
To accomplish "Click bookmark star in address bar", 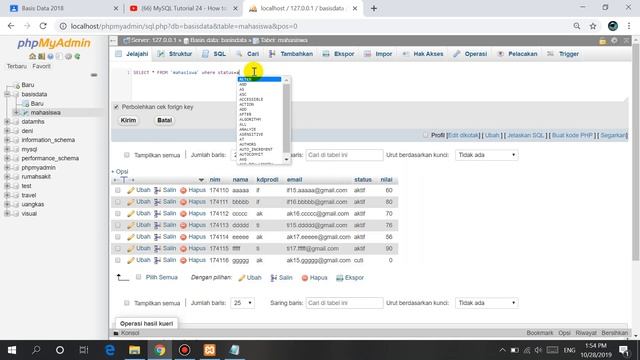I will (x=593, y=26).
